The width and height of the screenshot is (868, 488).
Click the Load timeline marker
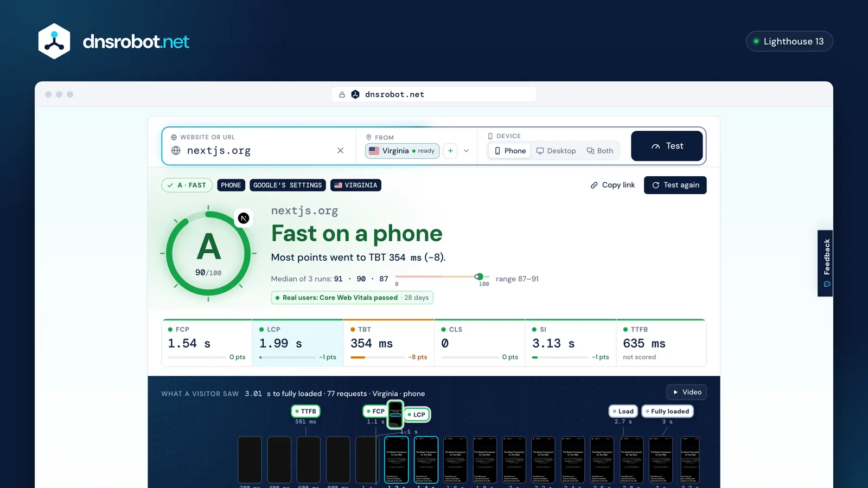point(623,412)
